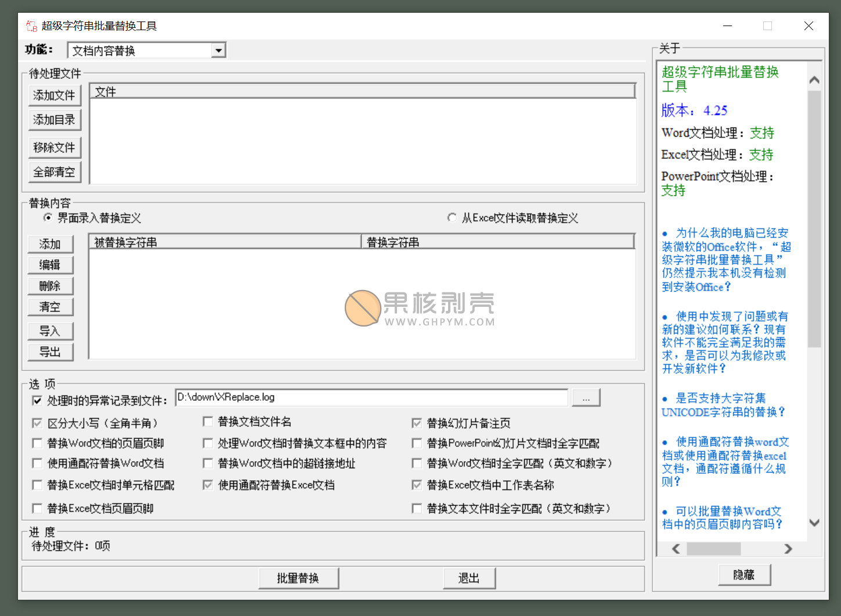The width and height of the screenshot is (841, 616).
Task: Click the 添加文件 button
Action: tap(55, 95)
